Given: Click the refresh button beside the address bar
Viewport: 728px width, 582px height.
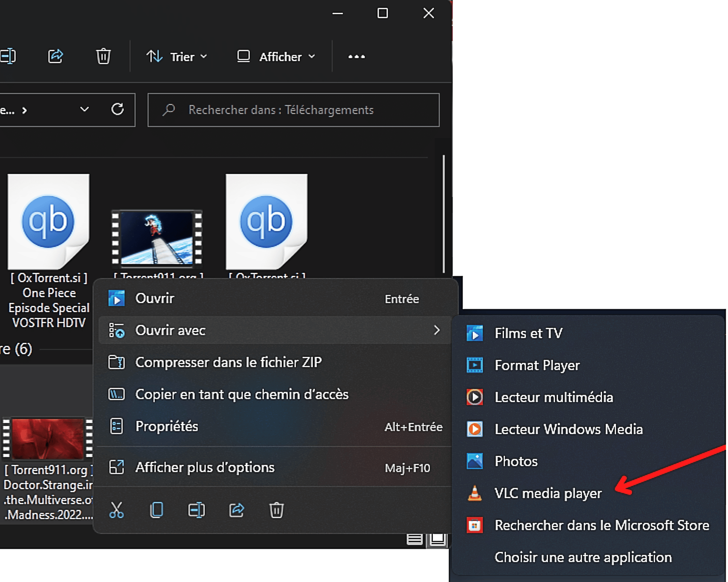Looking at the screenshot, I should click(118, 109).
